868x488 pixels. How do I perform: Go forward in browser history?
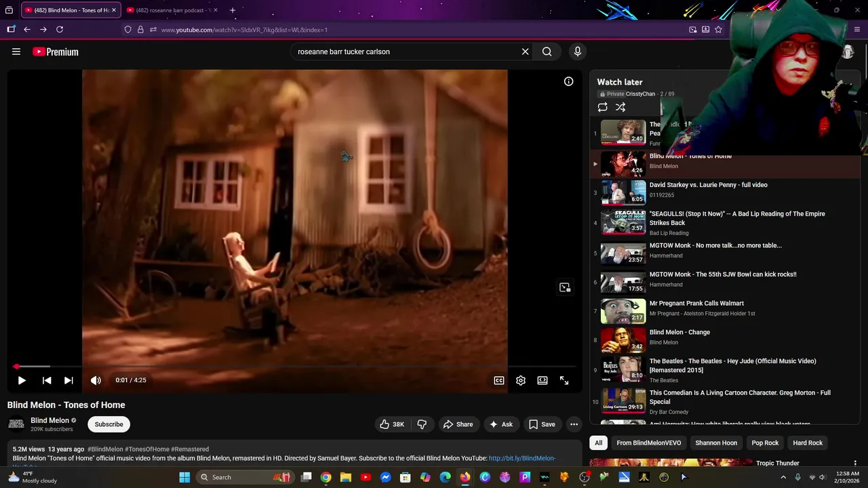43,30
